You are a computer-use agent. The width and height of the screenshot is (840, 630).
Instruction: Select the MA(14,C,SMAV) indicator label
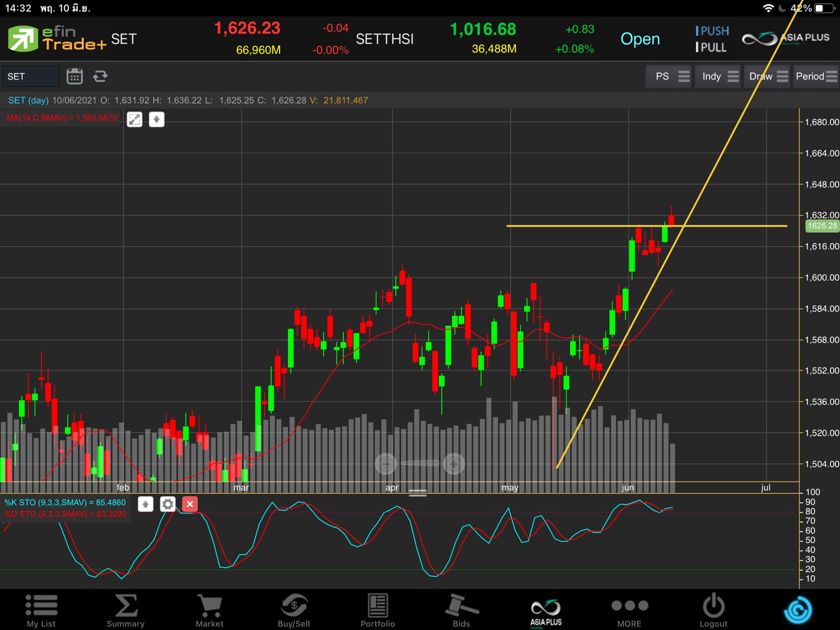point(62,118)
